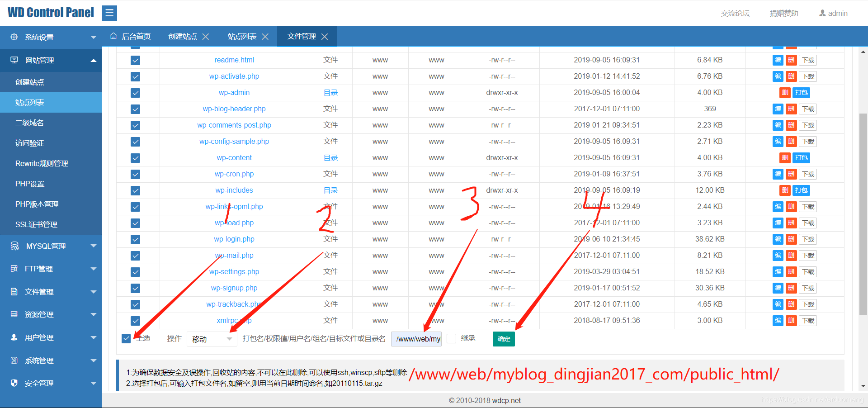Click the 安全管理 shield icon

click(x=14, y=383)
